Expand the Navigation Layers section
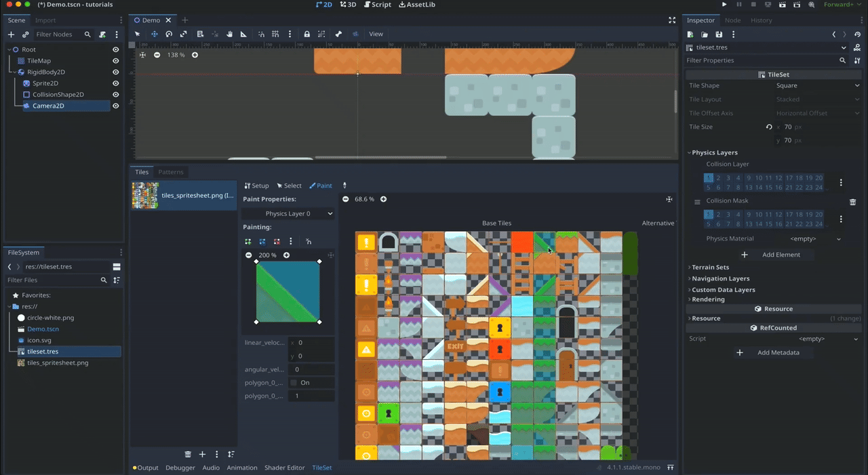This screenshot has height=475, width=868. [x=720, y=278]
